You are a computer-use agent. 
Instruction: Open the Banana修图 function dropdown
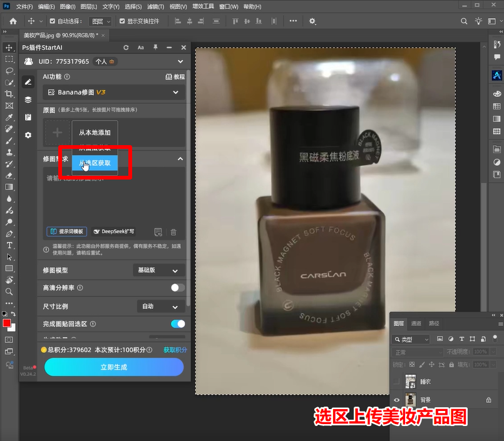114,93
